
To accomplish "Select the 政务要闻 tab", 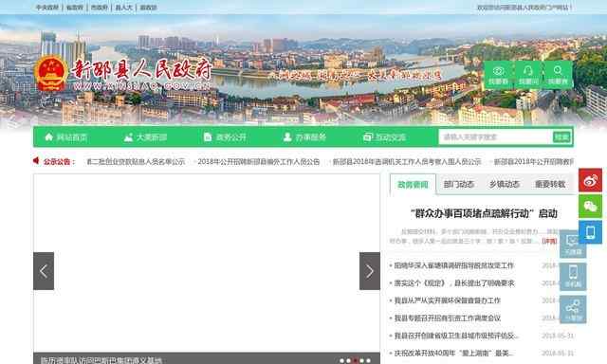I will pos(413,185).
